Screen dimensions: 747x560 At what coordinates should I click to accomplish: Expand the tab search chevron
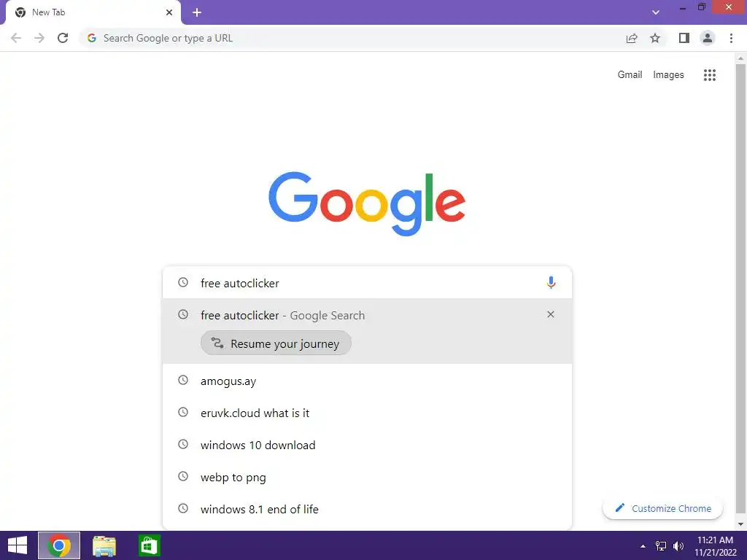656,12
